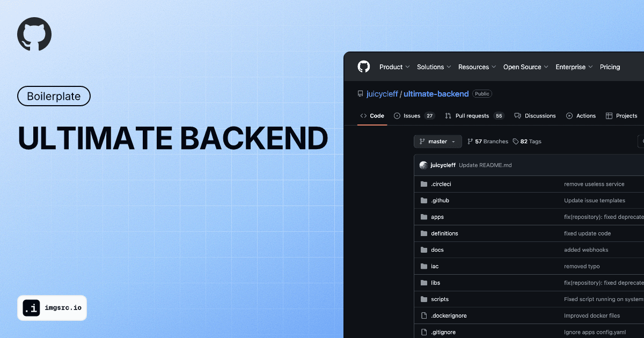Open the .github folder name
Viewport: 644px width, 338px height.
coord(440,201)
